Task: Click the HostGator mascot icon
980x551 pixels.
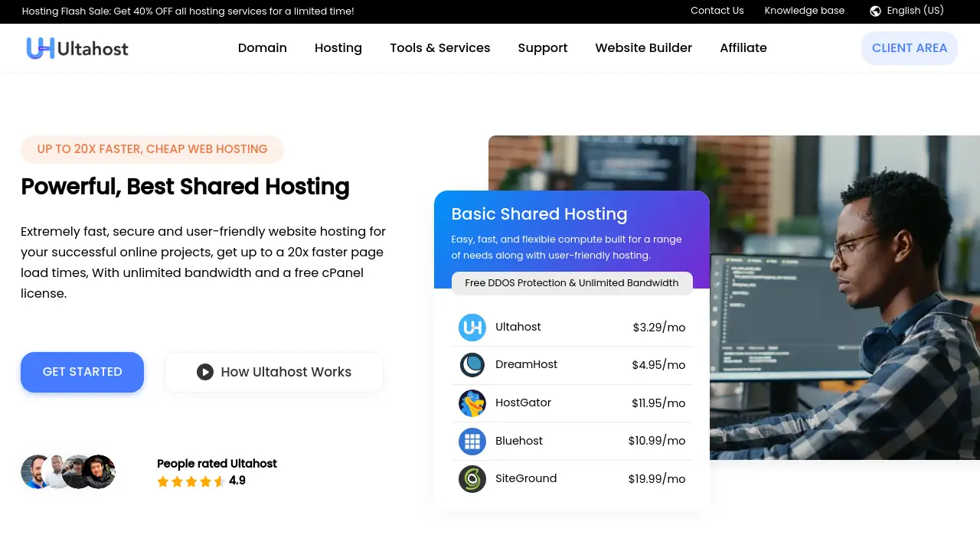Action: coord(472,403)
